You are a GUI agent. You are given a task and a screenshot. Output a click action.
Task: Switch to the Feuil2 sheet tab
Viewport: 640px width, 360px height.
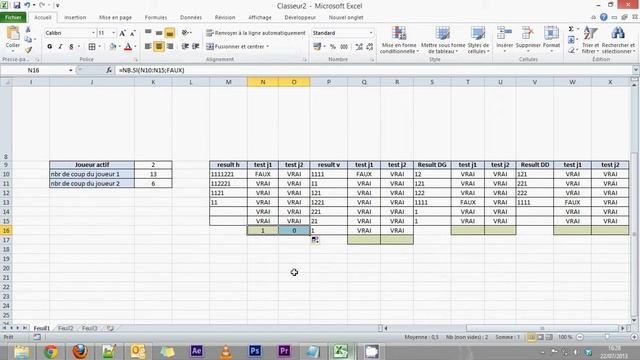pyautogui.click(x=66, y=328)
